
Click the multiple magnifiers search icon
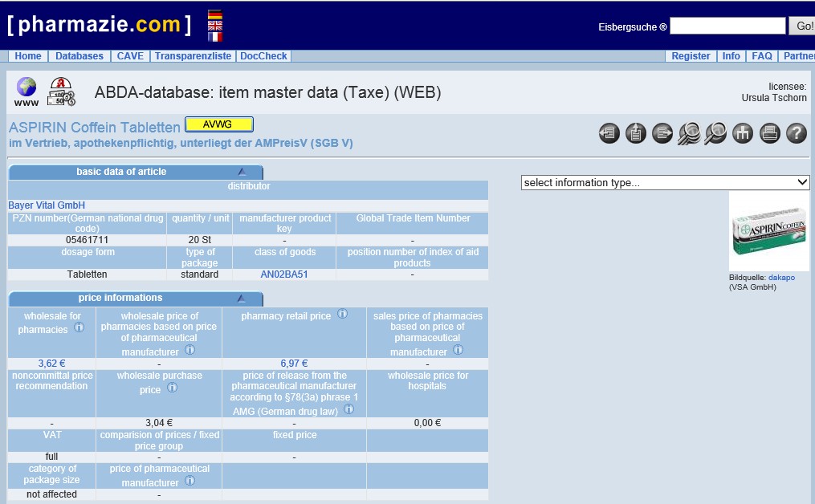click(x=689, y=133)
